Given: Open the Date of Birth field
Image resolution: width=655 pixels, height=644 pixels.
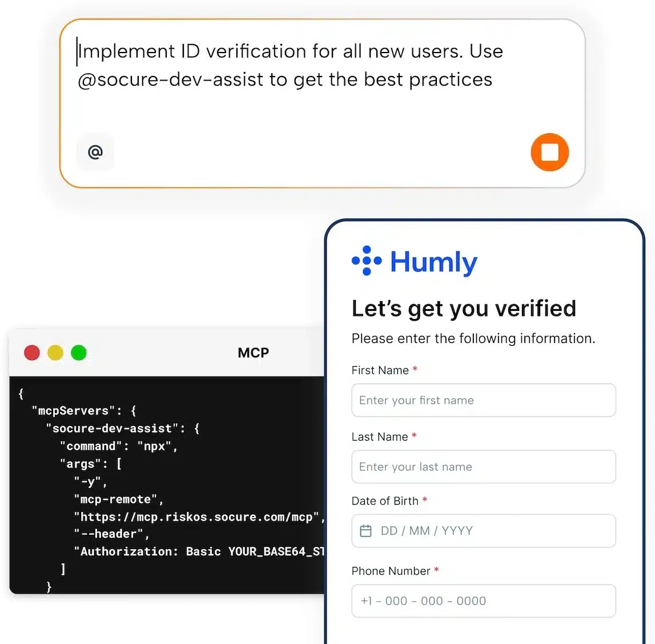Looking at the screenshot, I should click(483, 531).
